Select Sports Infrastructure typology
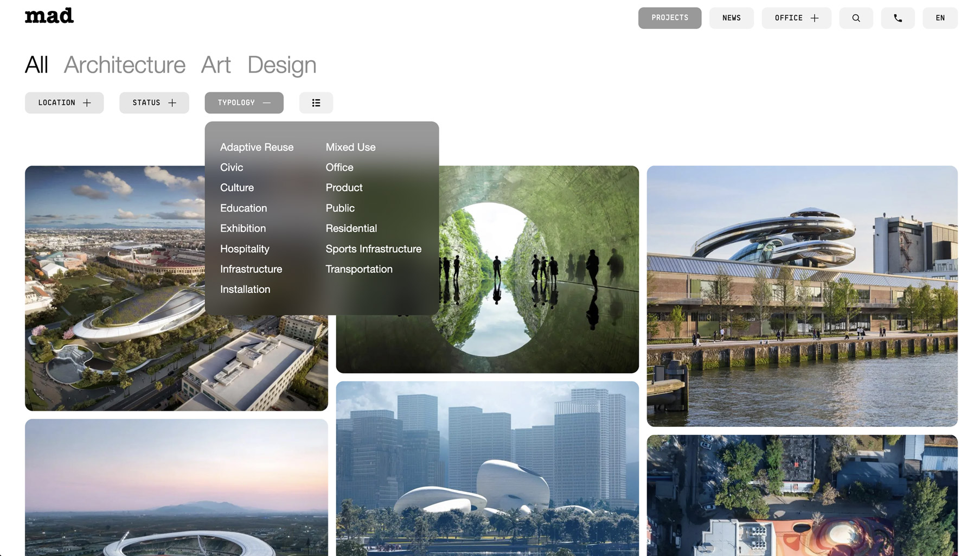980x556 pixels. [373, 249]
